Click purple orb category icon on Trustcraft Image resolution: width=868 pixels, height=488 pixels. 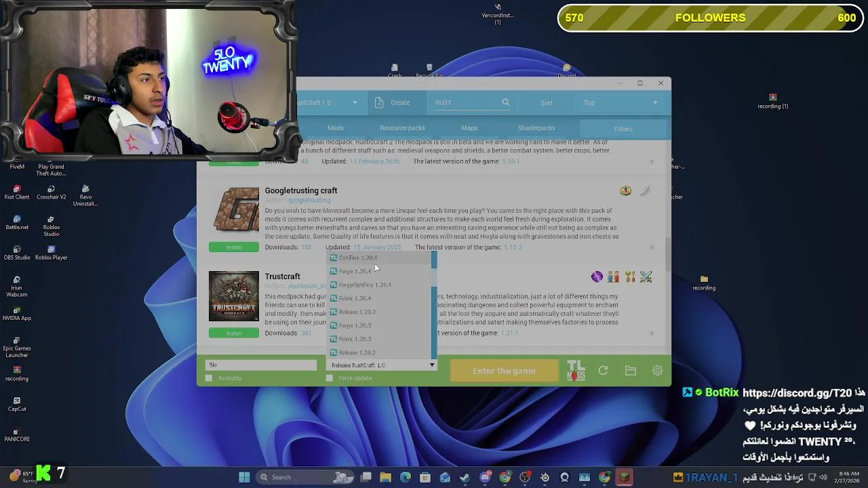[x=597, y=277]
